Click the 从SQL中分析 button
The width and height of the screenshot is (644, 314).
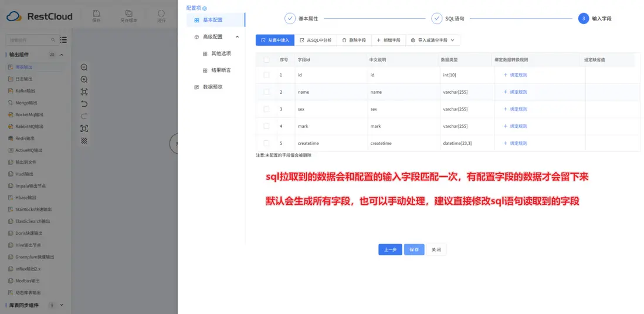pyautogui.click(x=316, y=40)
